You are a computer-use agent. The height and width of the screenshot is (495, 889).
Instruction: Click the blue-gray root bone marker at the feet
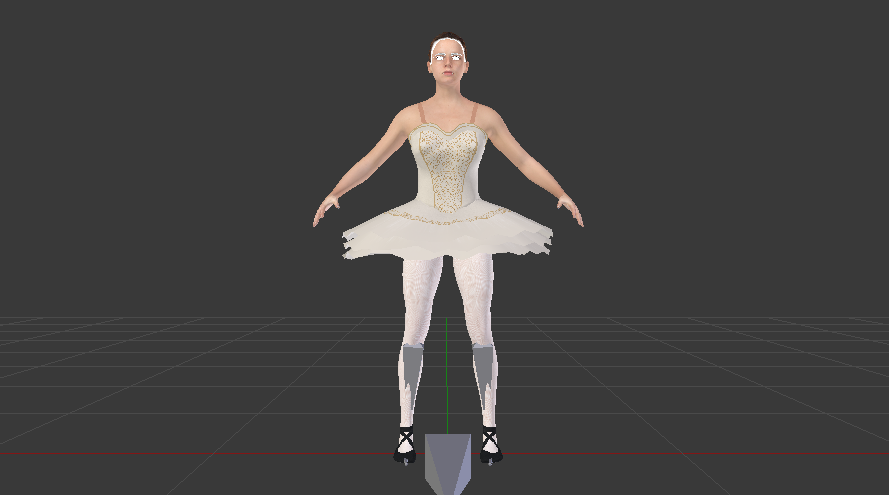[x=446, y=462]
